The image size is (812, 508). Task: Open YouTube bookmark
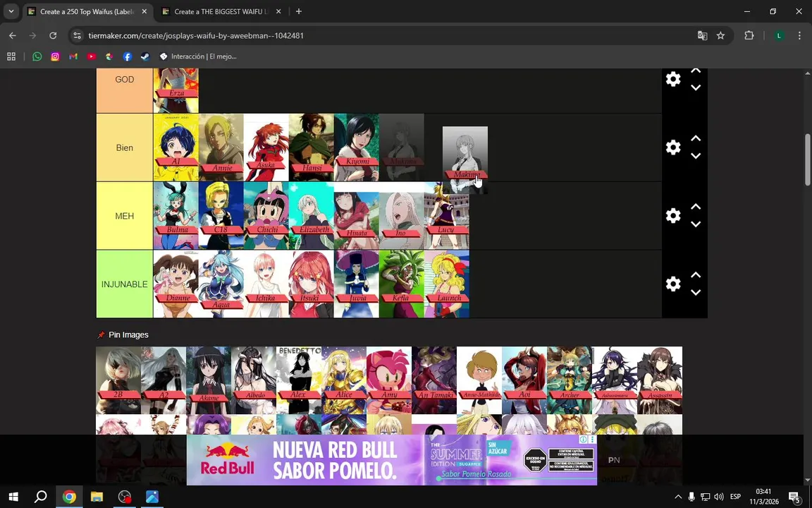(91, 56)
